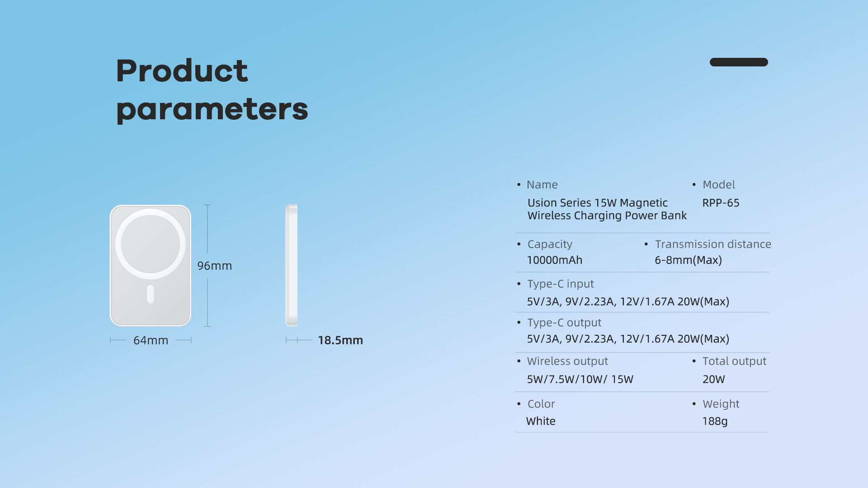Click the "White" color value
The height and width of the screenshot is (488, 868).
pos(541,421)
